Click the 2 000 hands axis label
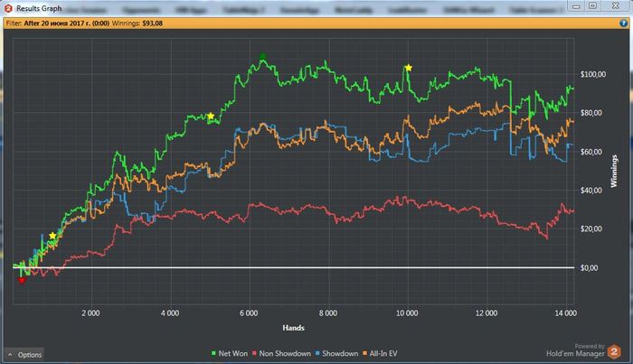Viewport: 633px width, 364px height. click(x=90, y=313)
